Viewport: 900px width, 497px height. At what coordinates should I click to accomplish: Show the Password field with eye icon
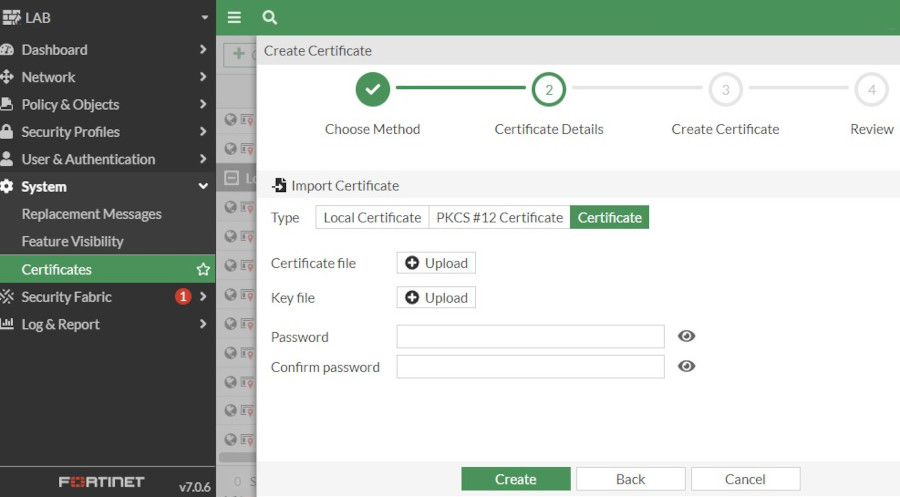(686, 336)
